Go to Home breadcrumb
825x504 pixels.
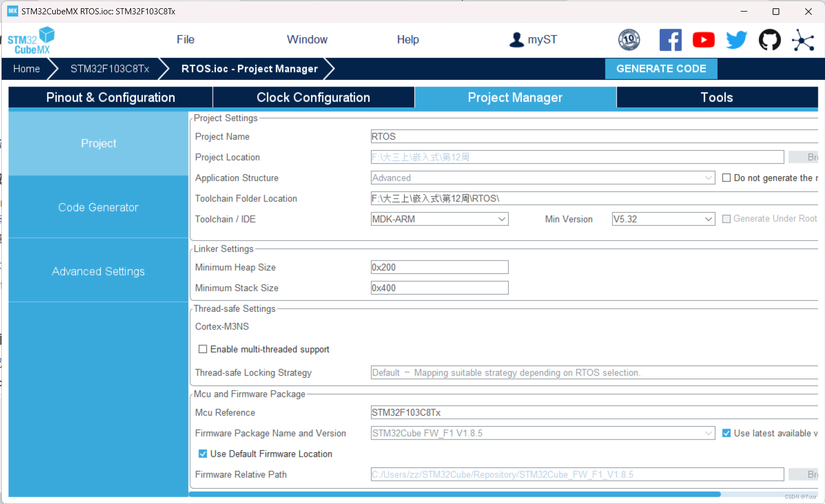pyautogui.click(x=26, y=69)
